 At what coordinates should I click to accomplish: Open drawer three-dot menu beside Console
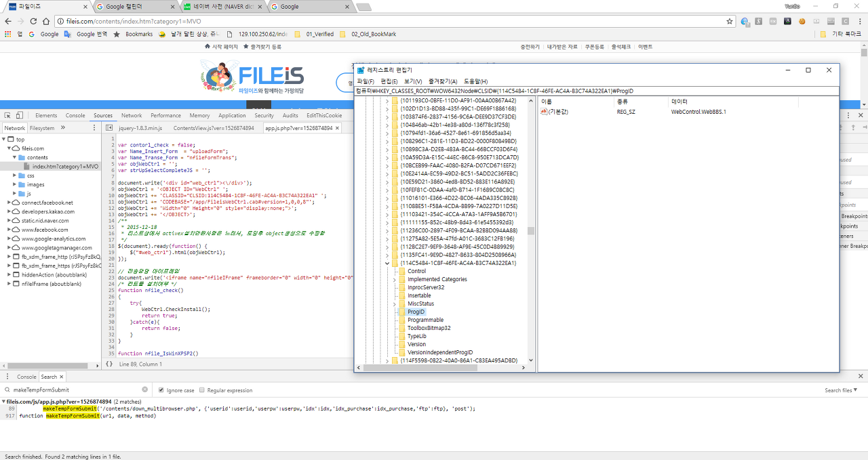click(7, 377)
